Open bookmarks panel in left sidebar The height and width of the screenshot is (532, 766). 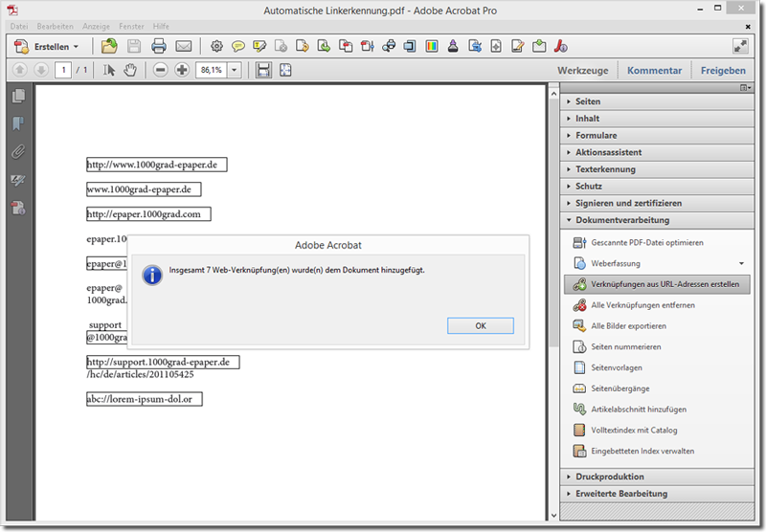(18, 123)
